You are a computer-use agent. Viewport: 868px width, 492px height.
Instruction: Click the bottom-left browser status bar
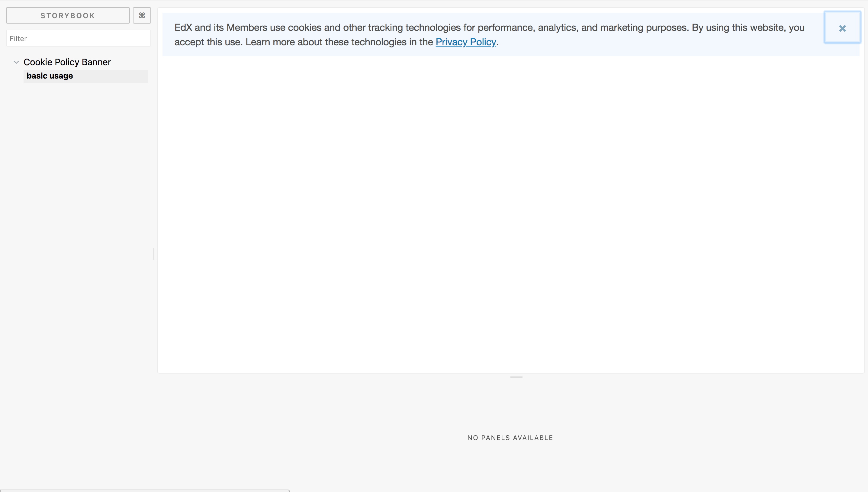click(x=144, y=491)
